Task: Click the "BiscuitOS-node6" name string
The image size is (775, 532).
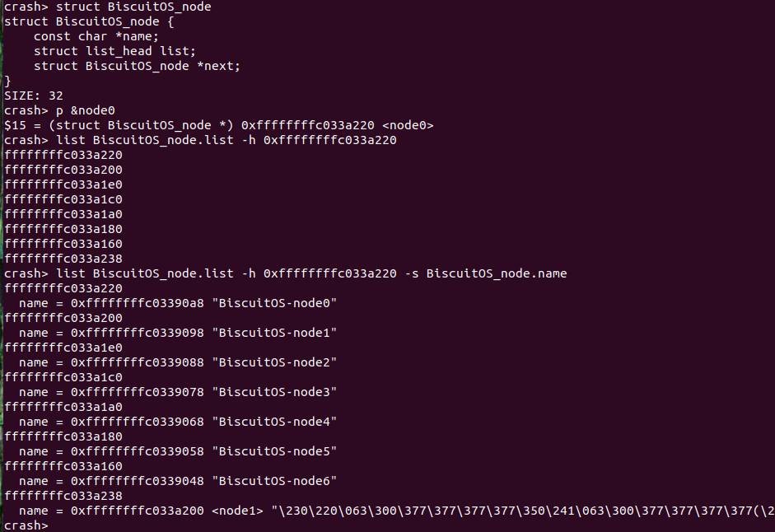Action: pyautogui.click(x=275, y=481)
